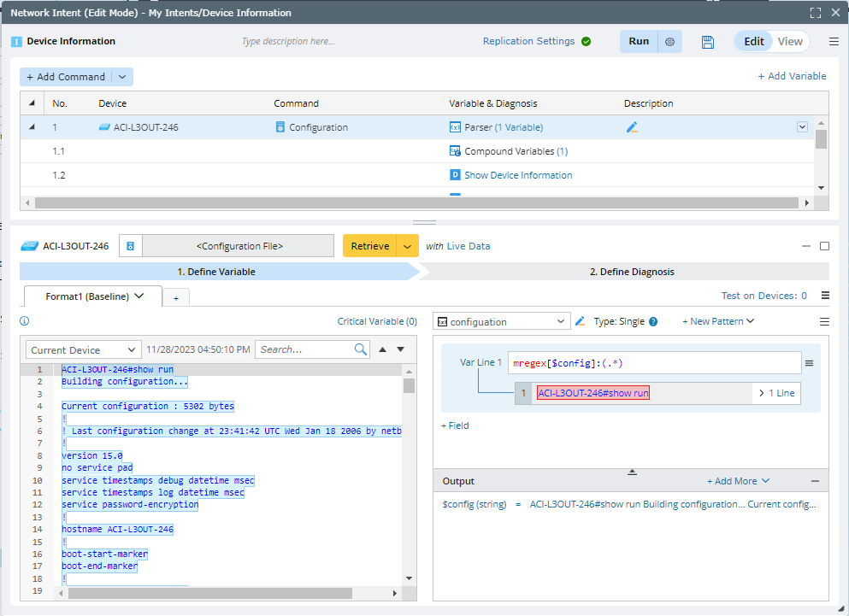Jump to next search match arrow
Viewport: 849px width, 616px height.
400,349
